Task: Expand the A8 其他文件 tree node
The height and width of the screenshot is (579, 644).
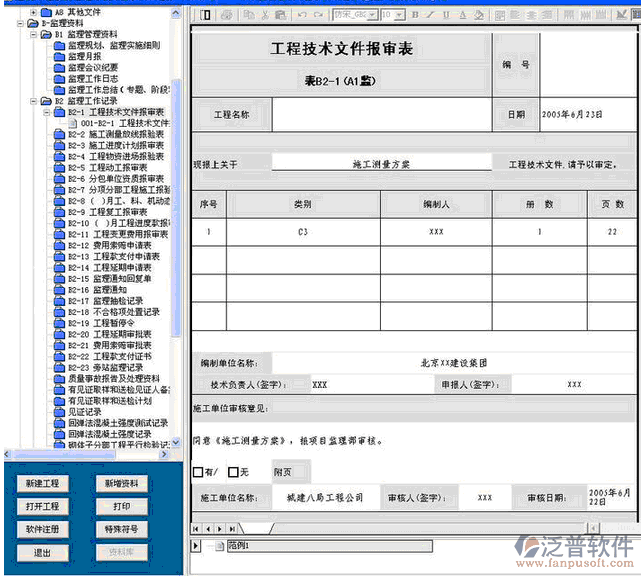Action: pos(32,12)
